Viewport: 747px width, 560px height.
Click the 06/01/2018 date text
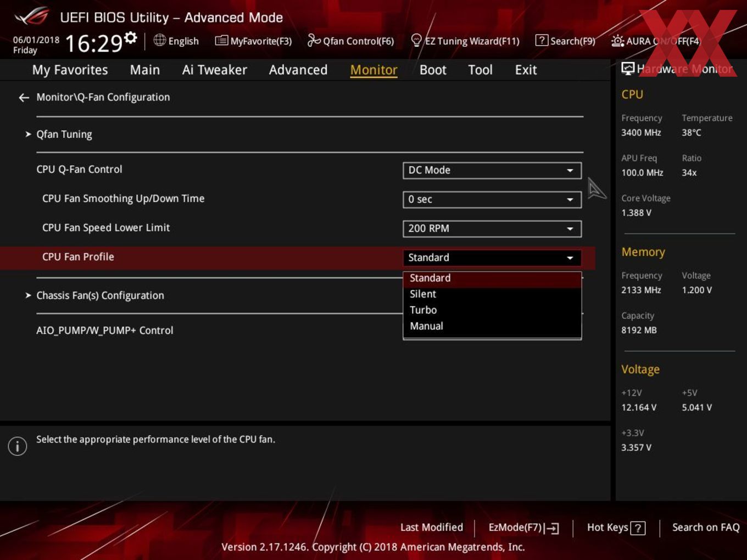36,40
